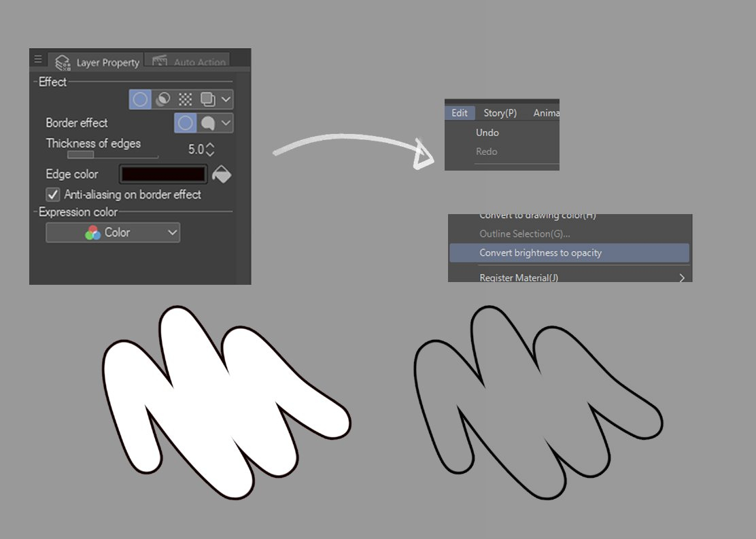Select the Layer color effect icon

point(207,99)
